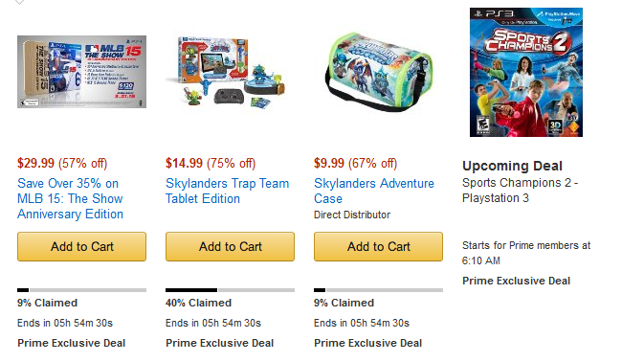Open the Skylanders Trap Team tablet bundle image
Image resolution: width=644 pixels, height=362 pixels.
click(x=226, y=73)
